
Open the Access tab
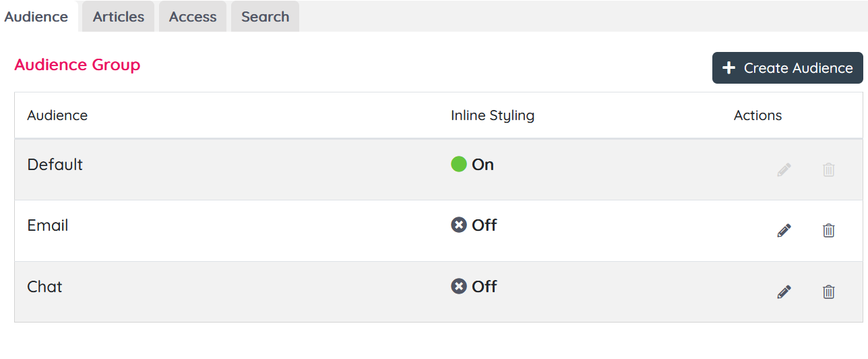pos(193,17)
